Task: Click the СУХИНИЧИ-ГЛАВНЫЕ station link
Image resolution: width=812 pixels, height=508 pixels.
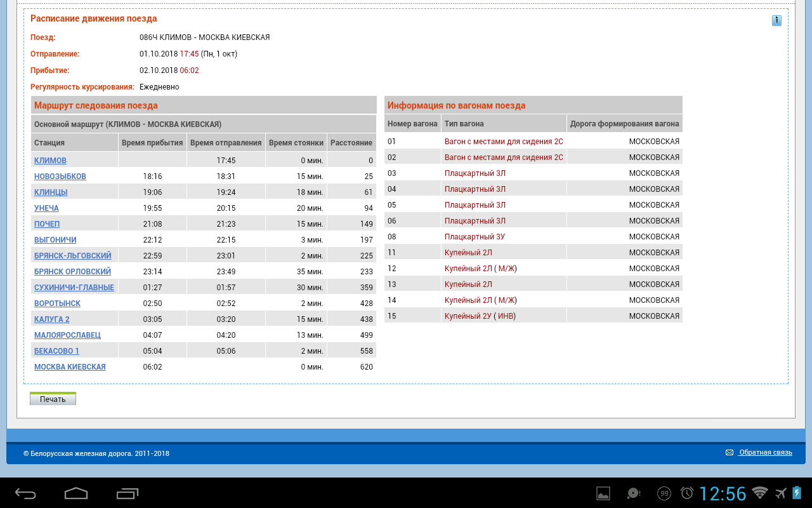Action: point(74,288)
